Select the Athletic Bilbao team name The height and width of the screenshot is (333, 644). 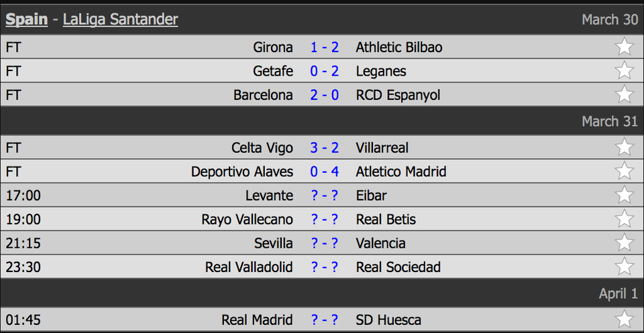coord(399,48)
